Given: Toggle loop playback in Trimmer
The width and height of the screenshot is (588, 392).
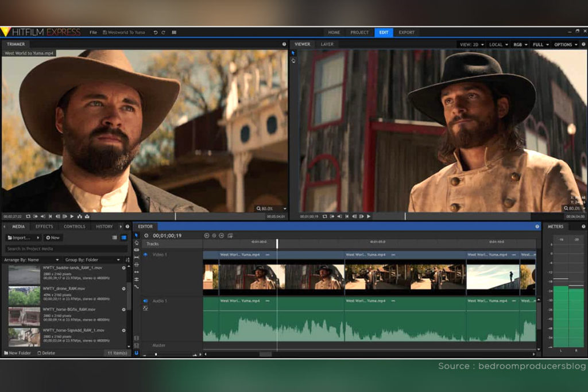Looking at the screenshot, I should tap(28, 216).
